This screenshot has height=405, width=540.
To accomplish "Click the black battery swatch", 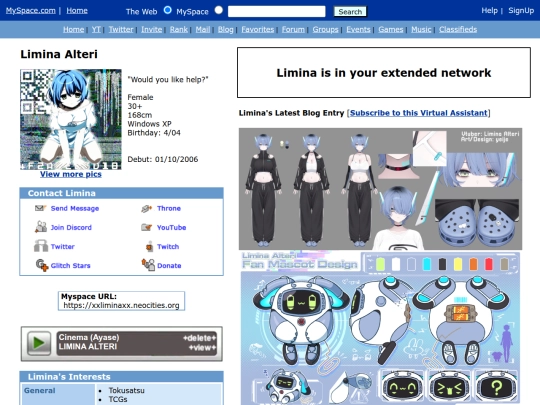I will [442, 264].
